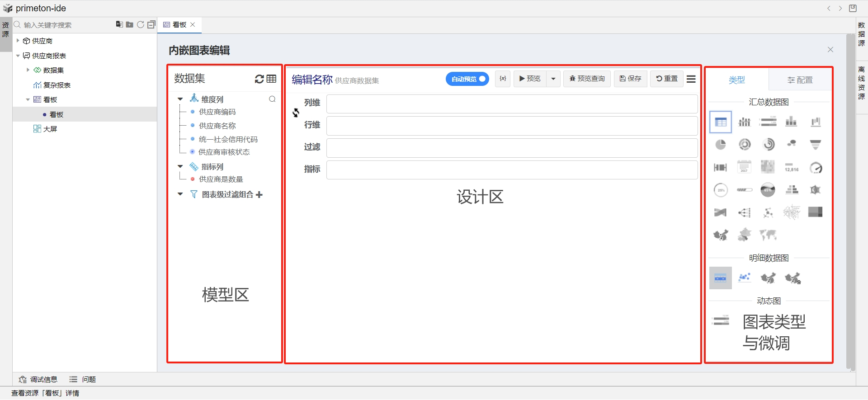
Task: Switch to the 配置 tab
Action: (800, 80)
